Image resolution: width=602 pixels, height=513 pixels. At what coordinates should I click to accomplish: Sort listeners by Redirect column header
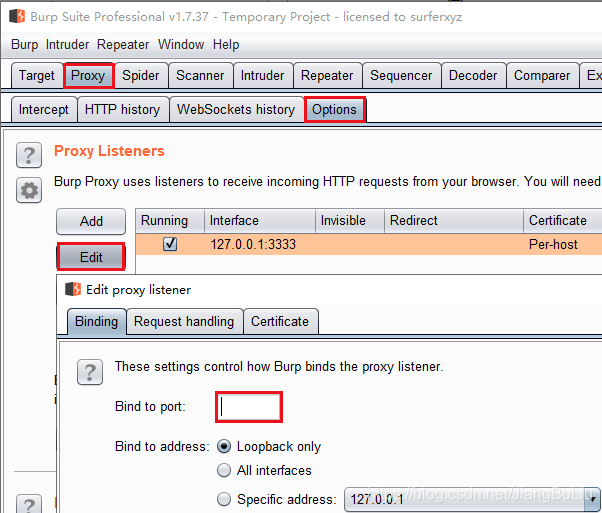click(x=454, y=220)
